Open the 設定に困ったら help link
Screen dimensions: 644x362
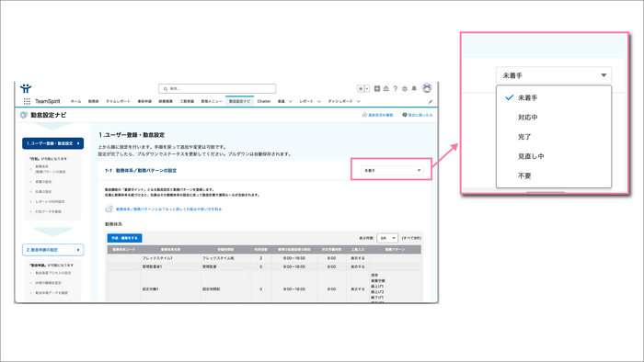coord(420,115)
